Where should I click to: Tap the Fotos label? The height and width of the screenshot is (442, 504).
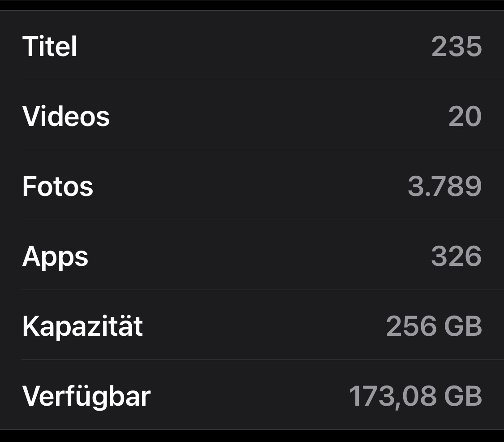58,186
